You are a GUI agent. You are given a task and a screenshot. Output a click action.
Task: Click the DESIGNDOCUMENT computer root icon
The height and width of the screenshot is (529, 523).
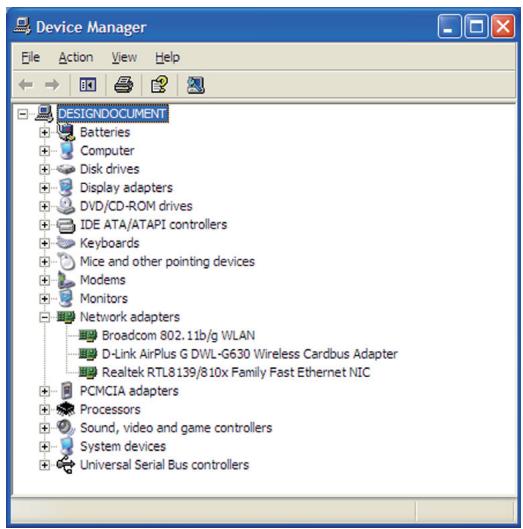[44, 114]
